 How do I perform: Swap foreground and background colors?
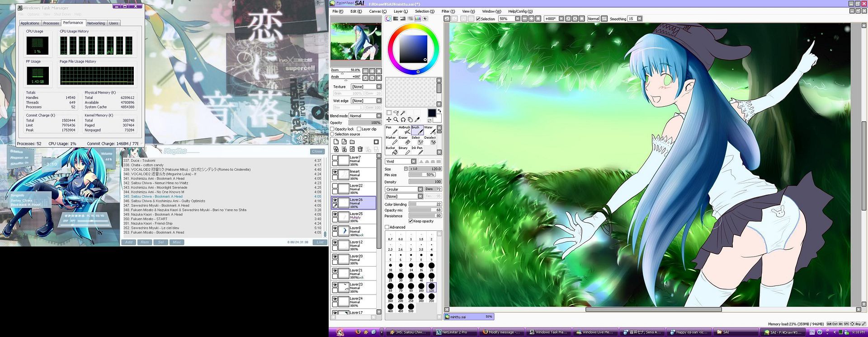[439, 111]
